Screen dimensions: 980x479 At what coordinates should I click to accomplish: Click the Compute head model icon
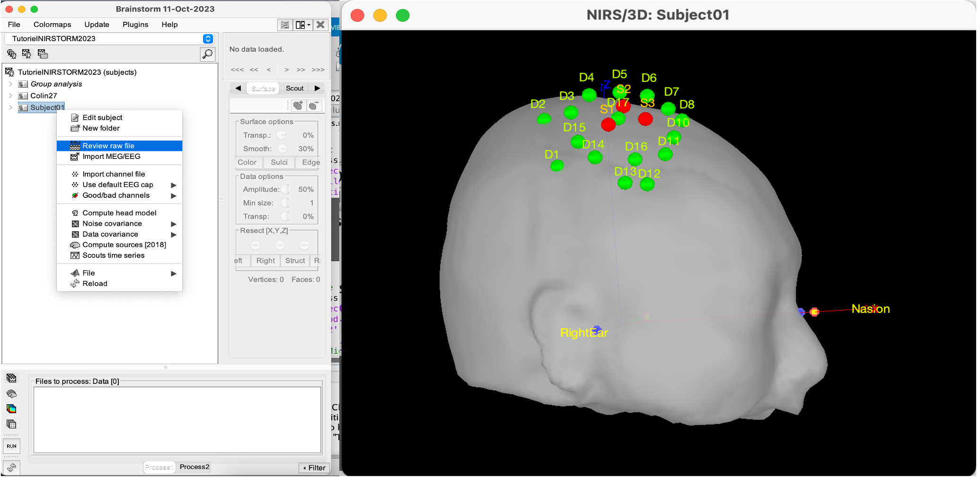[75, 213]
